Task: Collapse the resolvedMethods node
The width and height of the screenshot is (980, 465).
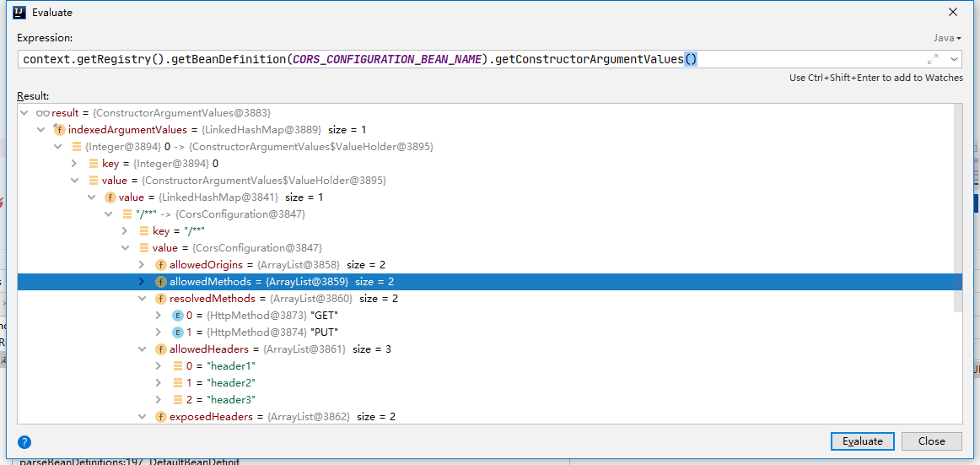Action: 141,299
